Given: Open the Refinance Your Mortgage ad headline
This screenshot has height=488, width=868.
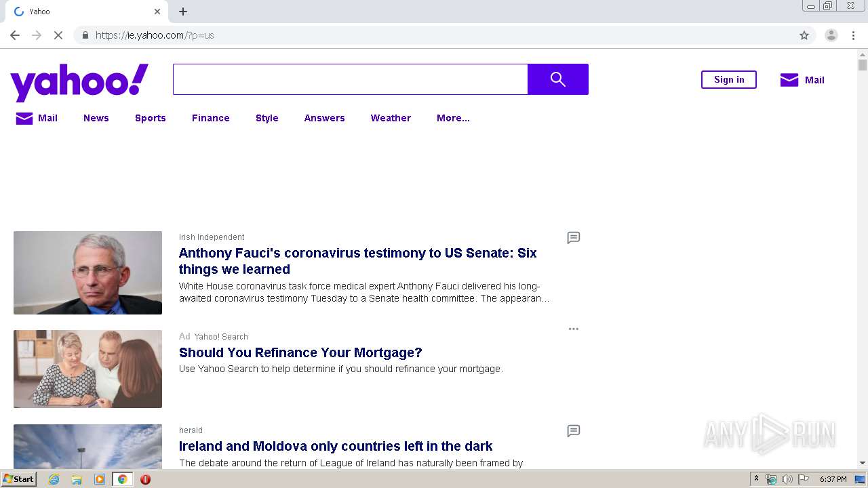Looking at the screenshot, I should (x=300, y=352).
